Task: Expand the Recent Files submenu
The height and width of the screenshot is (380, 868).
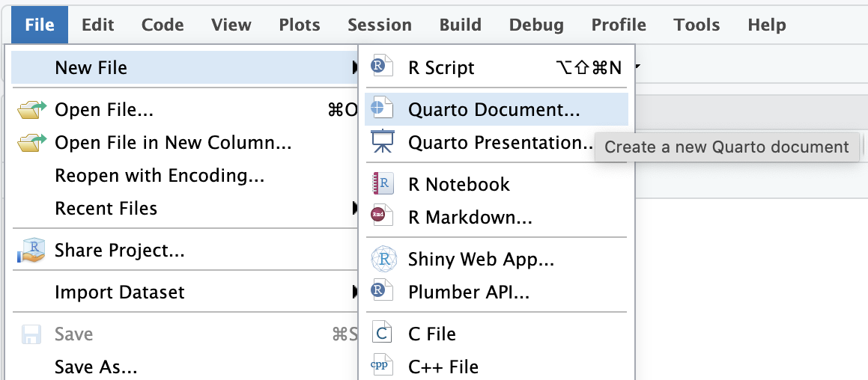Action: (x=353, y=208)
